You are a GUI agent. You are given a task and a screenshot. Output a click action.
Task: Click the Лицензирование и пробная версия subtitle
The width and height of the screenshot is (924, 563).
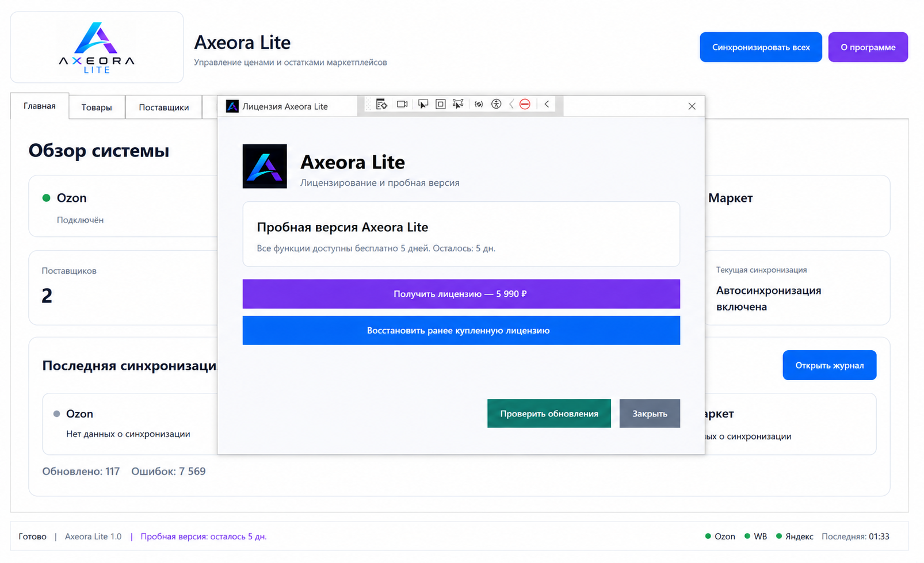pyautogui.click(x=380, y=183)
